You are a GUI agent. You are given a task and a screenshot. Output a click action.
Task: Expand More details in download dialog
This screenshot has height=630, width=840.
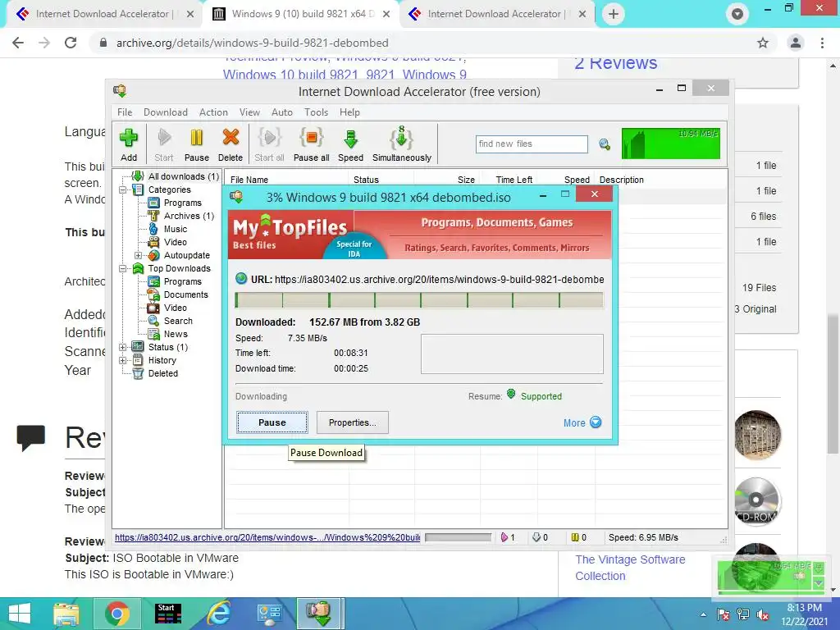pos(582,422)
